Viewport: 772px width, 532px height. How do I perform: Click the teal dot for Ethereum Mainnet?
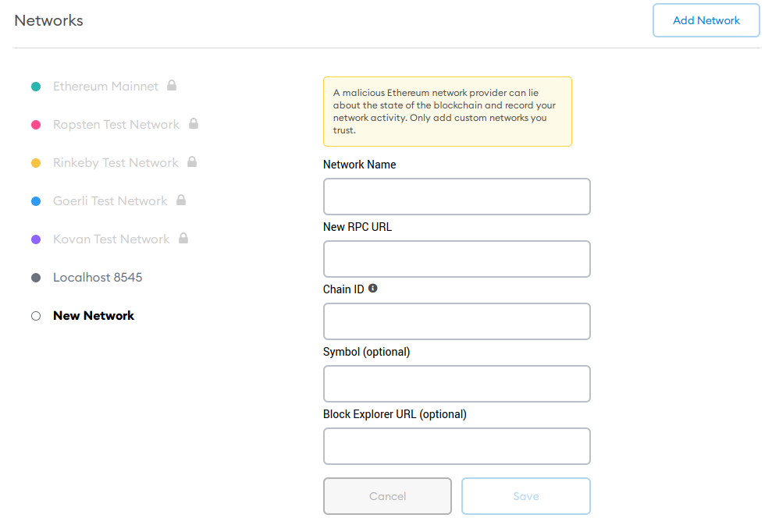point(36,87)
